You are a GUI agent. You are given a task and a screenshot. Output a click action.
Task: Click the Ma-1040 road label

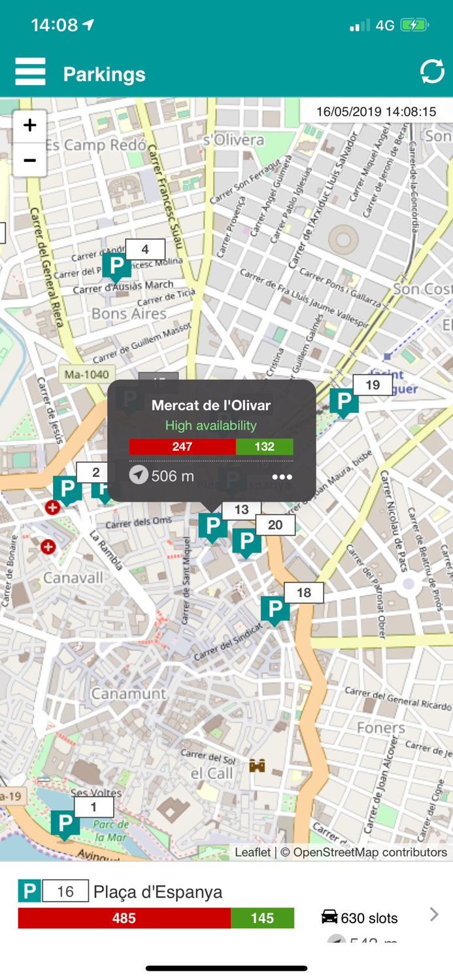[x=87, y=374]
